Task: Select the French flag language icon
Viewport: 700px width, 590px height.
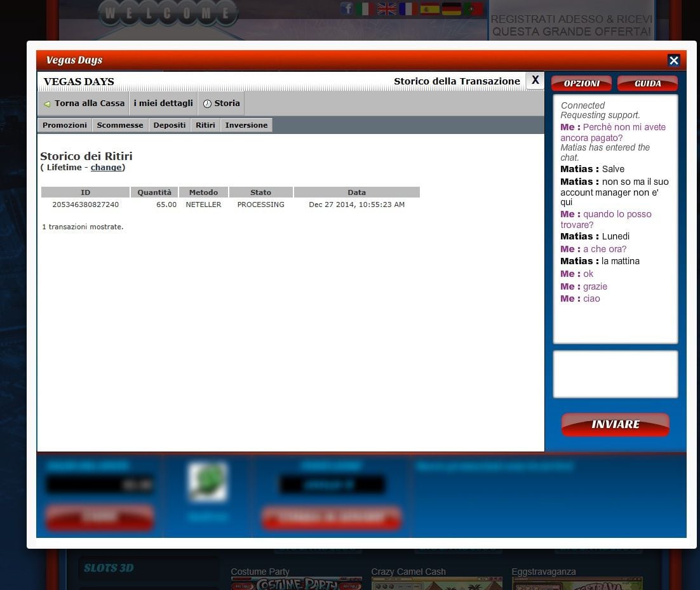Action: [x=408, y=8]
